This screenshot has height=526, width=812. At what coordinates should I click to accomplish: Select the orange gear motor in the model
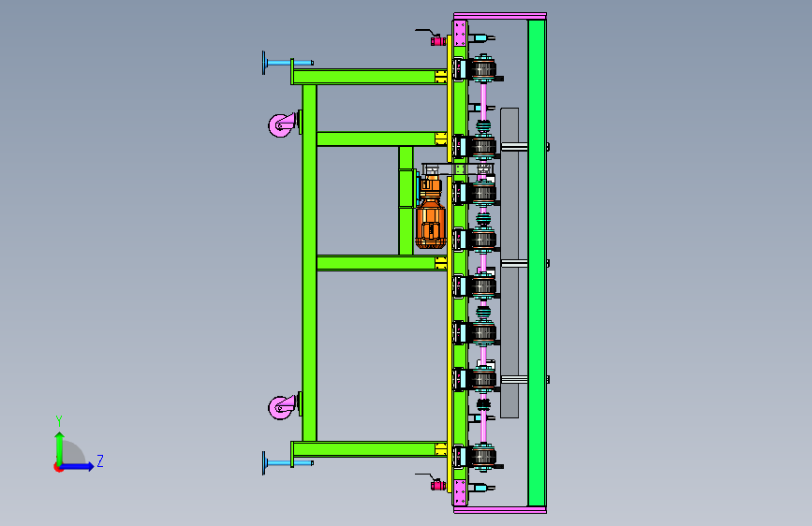point(430,213)
